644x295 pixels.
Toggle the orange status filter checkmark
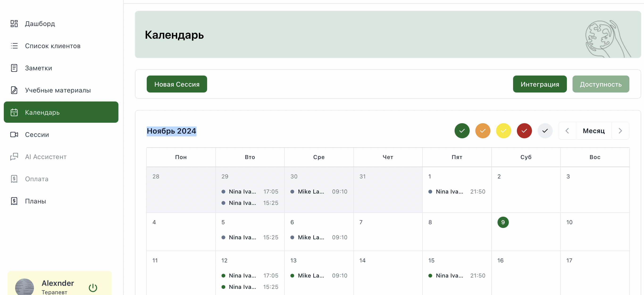[482, 131]
